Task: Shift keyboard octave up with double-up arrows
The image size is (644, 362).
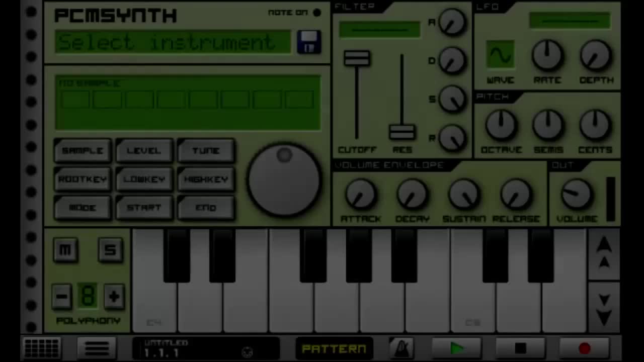Action: 604,253
